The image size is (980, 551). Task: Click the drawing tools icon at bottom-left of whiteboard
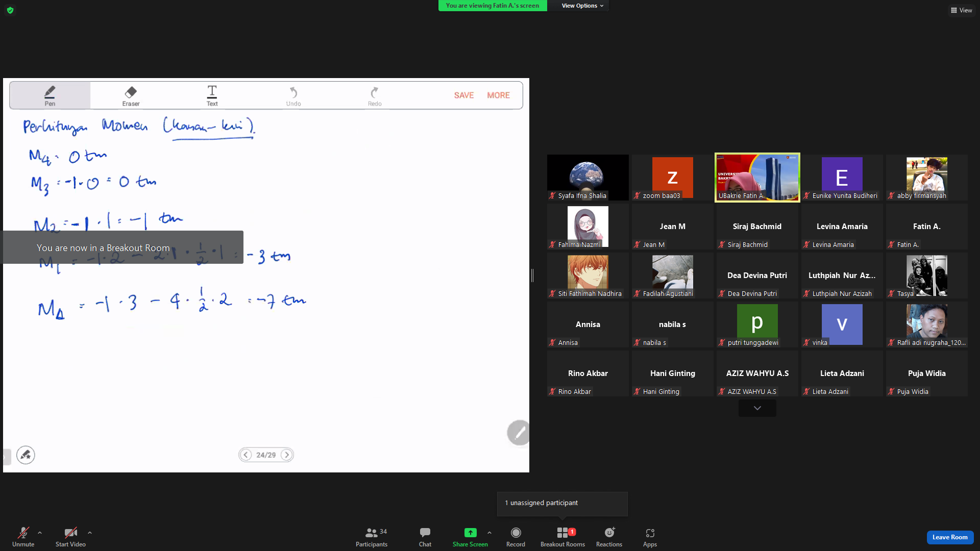(x=26, y=455)
